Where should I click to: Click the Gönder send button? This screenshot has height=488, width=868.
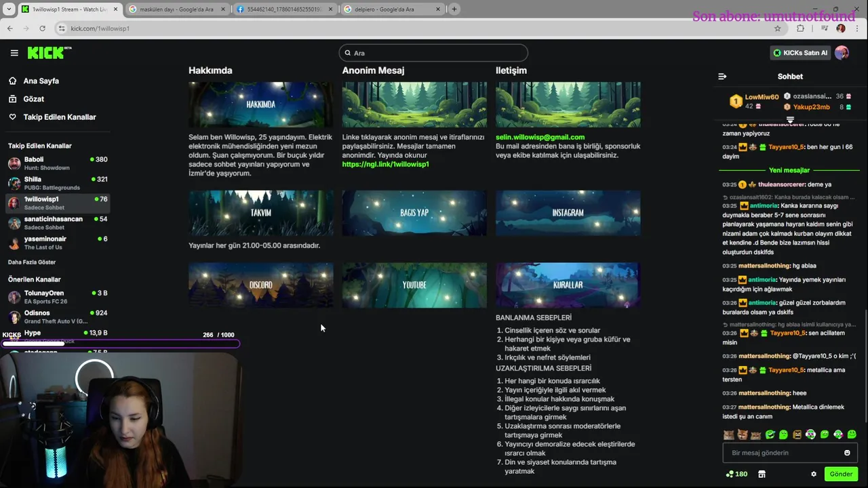pos(841,474)
